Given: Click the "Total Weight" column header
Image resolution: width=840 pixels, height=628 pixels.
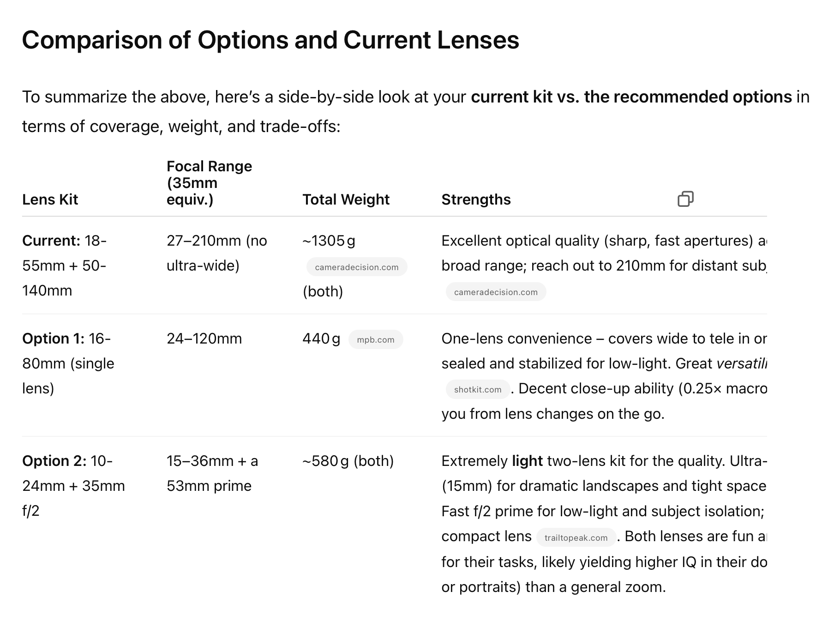Looking at the screenshot, I should [x=346, y=199].
